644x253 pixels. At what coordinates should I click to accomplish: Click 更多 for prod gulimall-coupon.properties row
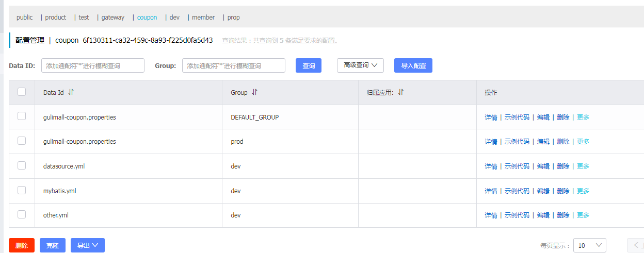tap(583, 141)
